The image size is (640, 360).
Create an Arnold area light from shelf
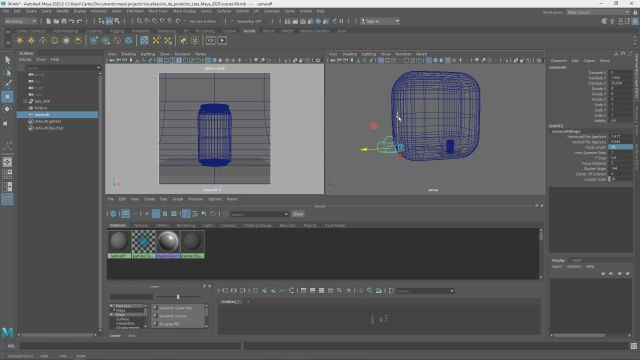point(20,40)
